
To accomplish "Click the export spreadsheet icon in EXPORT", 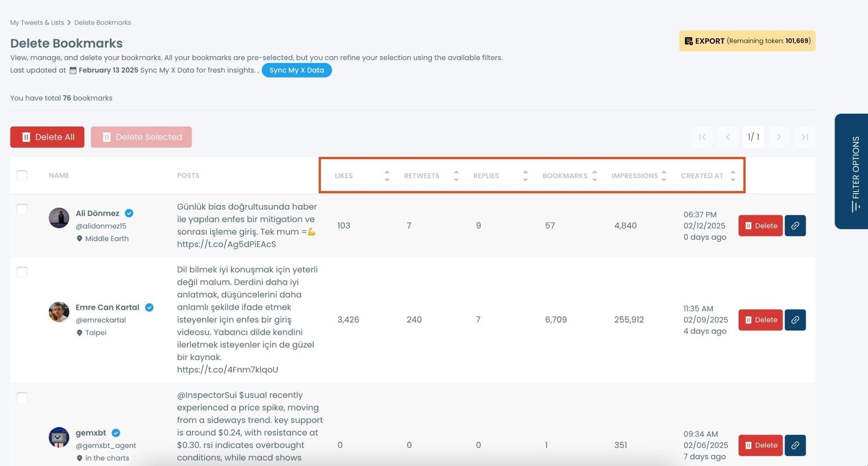I will click(x=689, y=40).
